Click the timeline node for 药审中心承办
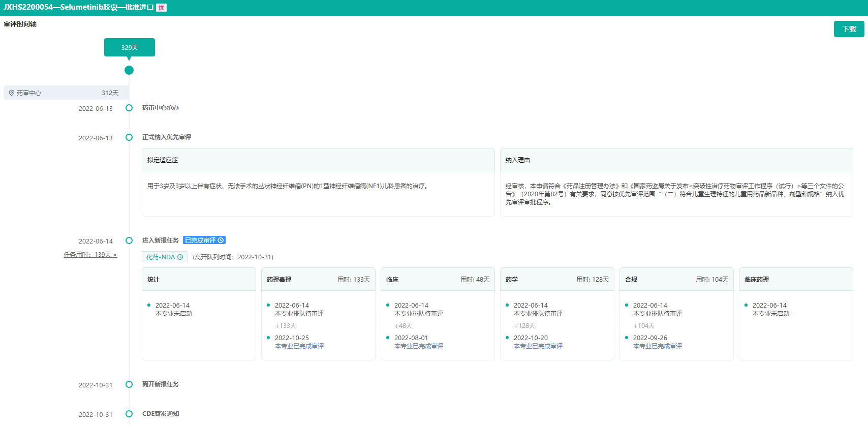The image size is (868, 425). click(129, 108)
